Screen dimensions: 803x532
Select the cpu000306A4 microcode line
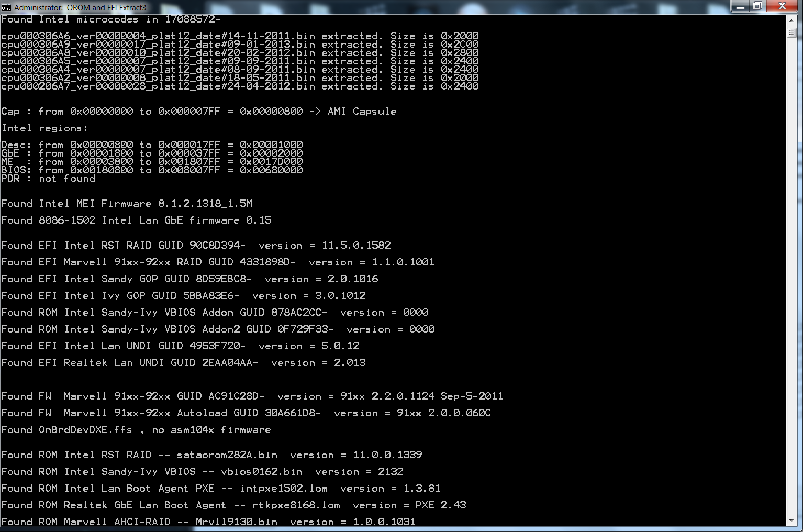coord(240,70)
